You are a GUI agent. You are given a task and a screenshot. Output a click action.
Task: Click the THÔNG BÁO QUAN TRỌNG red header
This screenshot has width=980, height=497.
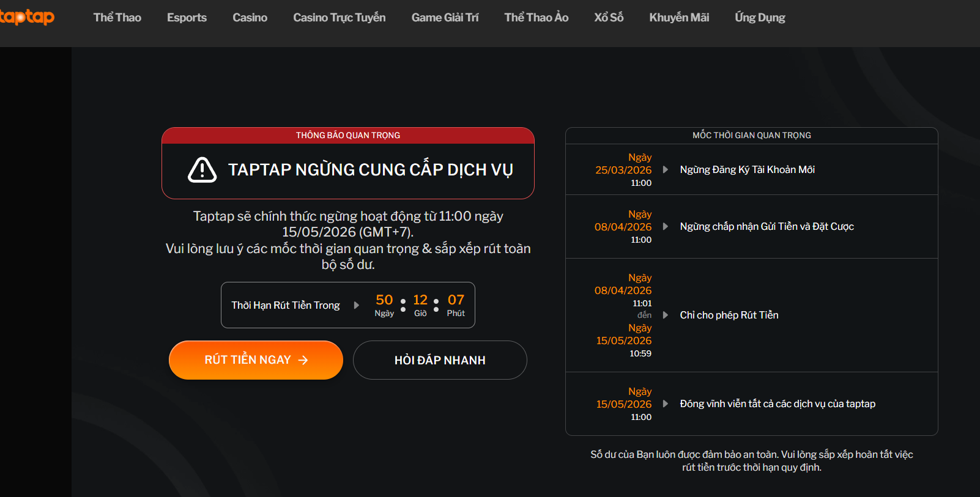point(348,135)
